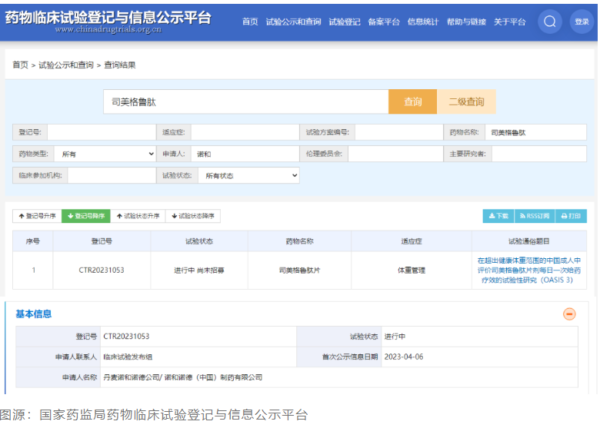The width and height of the screenshot is (600, 428).
Task: Focus the 临床参加机构 input field
Action: click(x=112, y=176)
